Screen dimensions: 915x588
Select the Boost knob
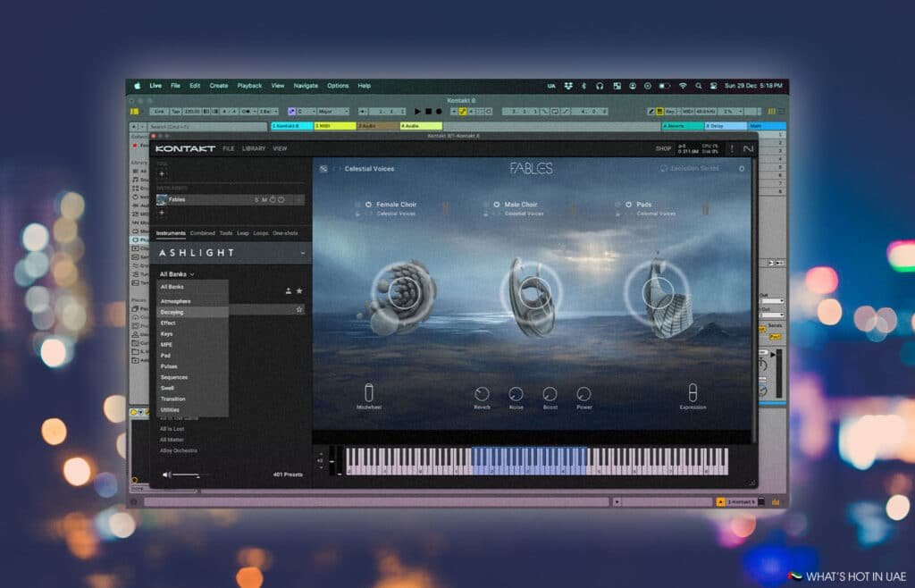550,393
